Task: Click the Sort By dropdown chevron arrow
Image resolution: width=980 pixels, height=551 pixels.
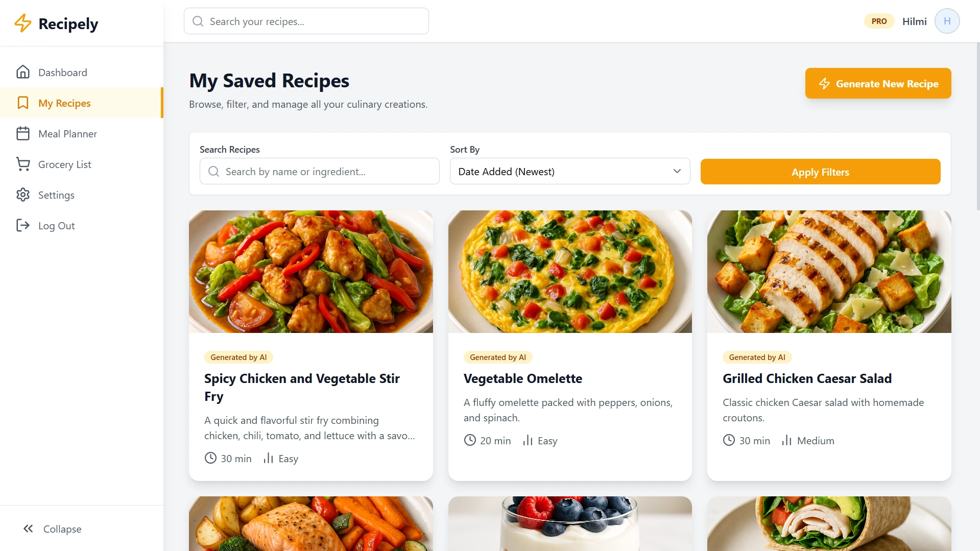Action: (x=677, y=171)
